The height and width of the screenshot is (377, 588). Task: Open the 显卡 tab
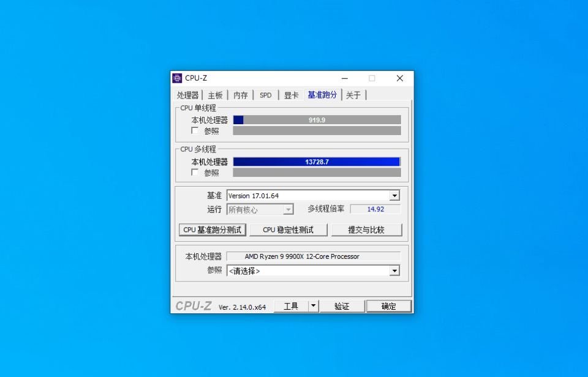click(x=291, y=95)
